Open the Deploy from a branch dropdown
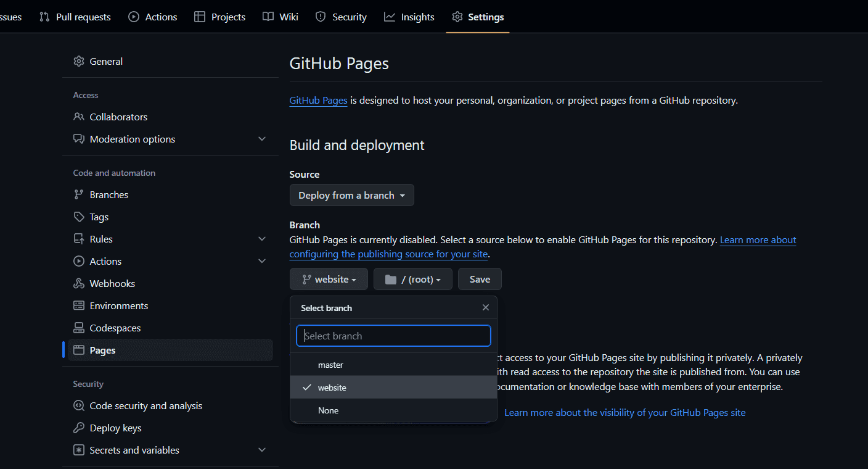The width and height of the screenshot is (868, 469). (351, 195)
